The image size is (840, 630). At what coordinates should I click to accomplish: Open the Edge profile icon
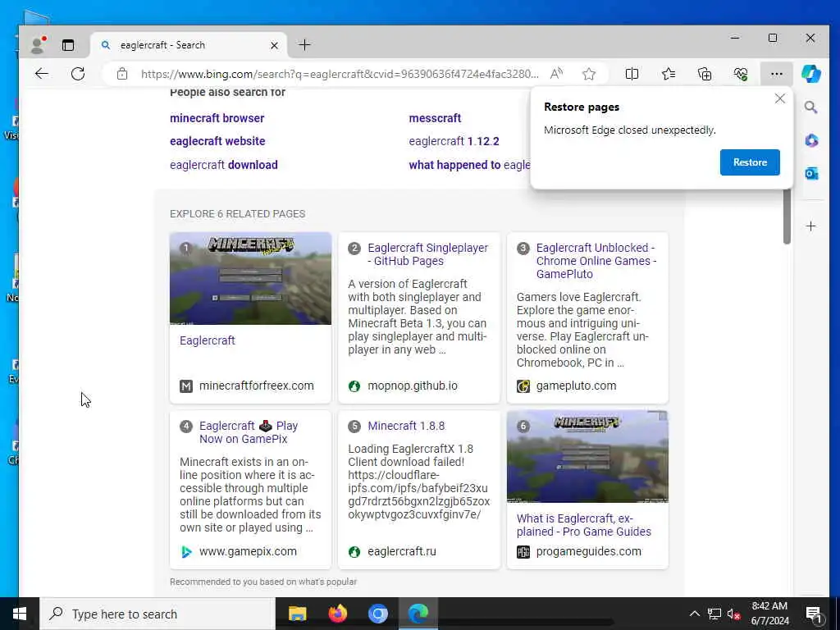(38, 45)
